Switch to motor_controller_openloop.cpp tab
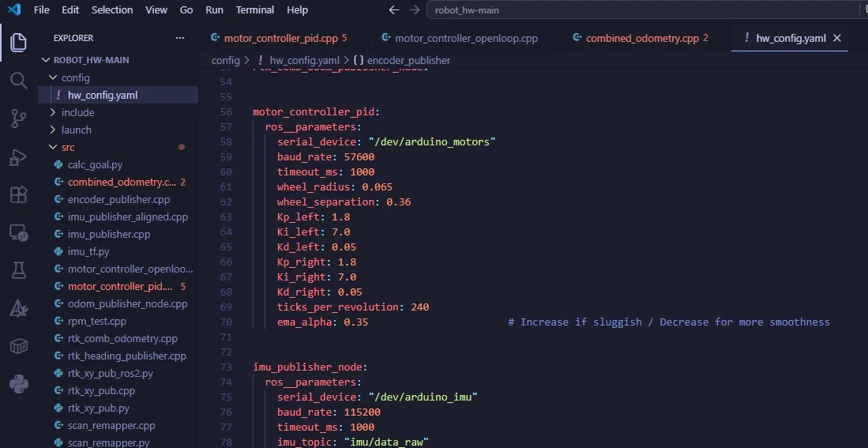Image resolution: width=868 pixels, height=448 pixels. point(460,38)
